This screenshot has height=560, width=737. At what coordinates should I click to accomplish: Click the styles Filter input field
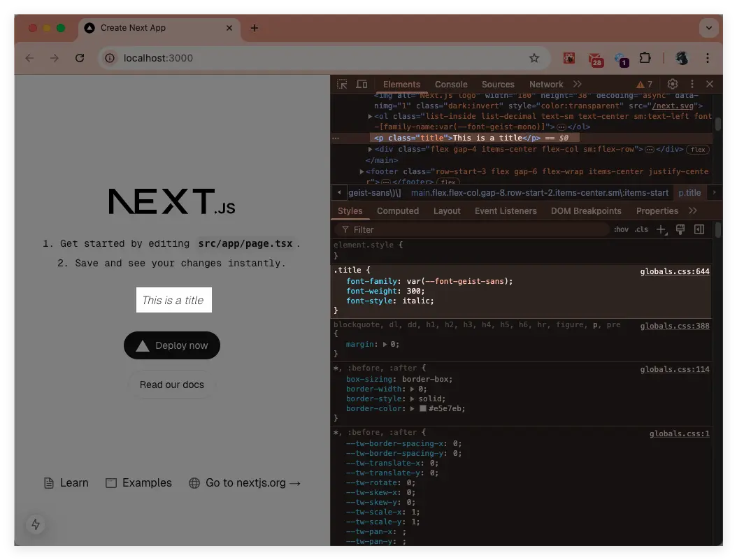coord(472,230)
